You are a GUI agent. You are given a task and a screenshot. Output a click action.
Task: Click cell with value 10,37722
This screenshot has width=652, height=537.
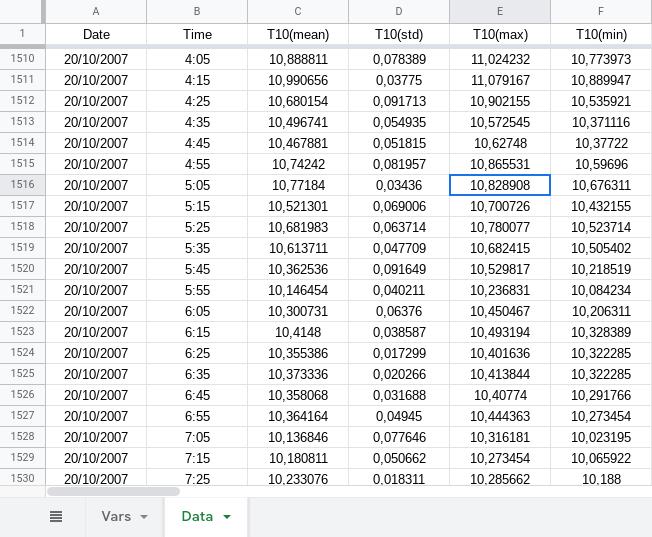(x=601, y=143)
